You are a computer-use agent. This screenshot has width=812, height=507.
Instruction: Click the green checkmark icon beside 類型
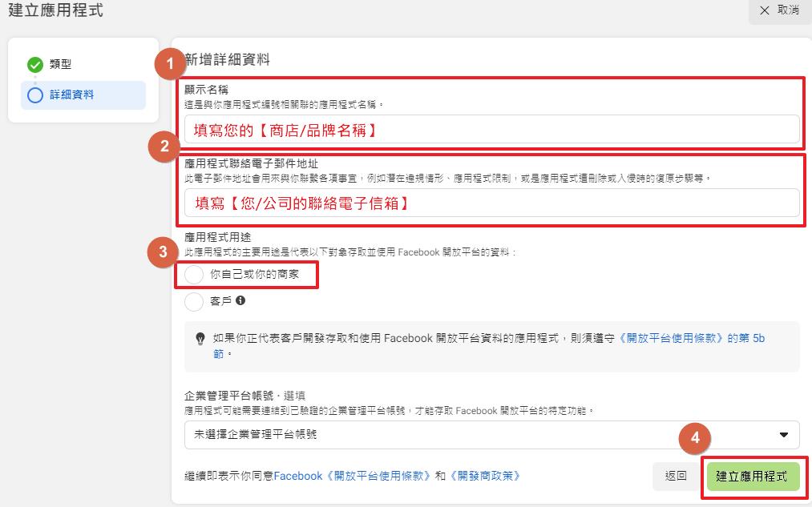34,65
